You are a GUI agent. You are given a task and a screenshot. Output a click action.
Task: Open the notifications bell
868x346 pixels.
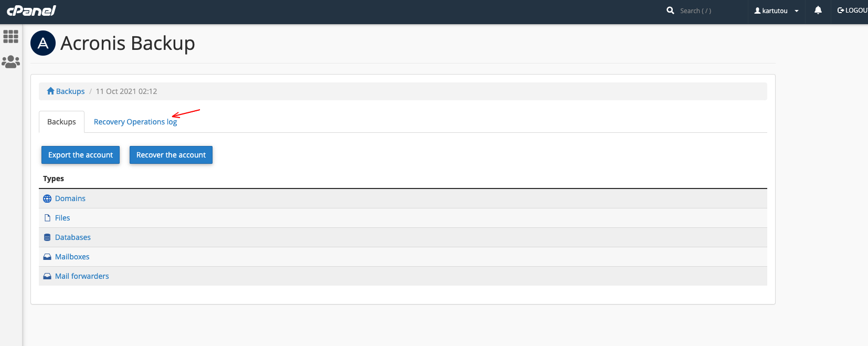(818, 11)
